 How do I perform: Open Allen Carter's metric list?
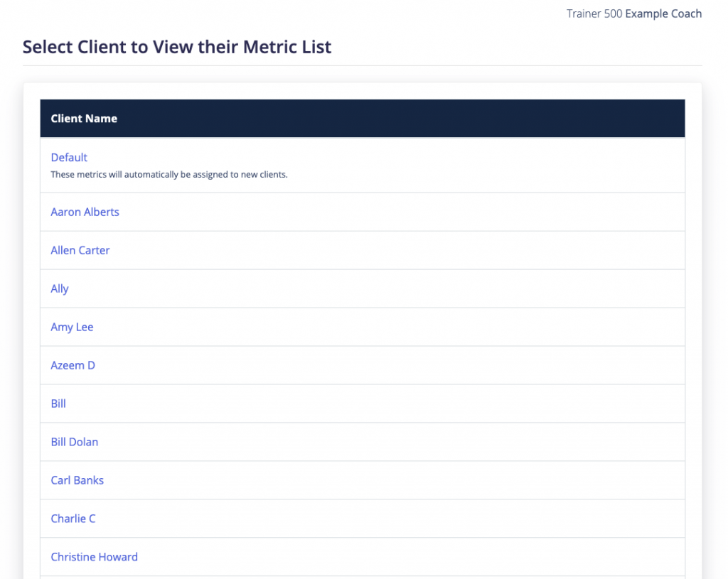point(80,251)
